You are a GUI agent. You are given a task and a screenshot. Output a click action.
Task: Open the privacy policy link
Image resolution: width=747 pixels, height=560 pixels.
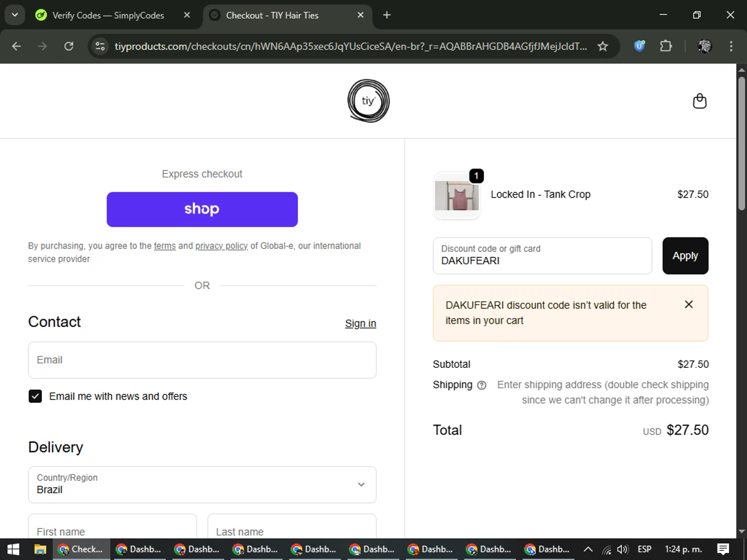point(222,246)
